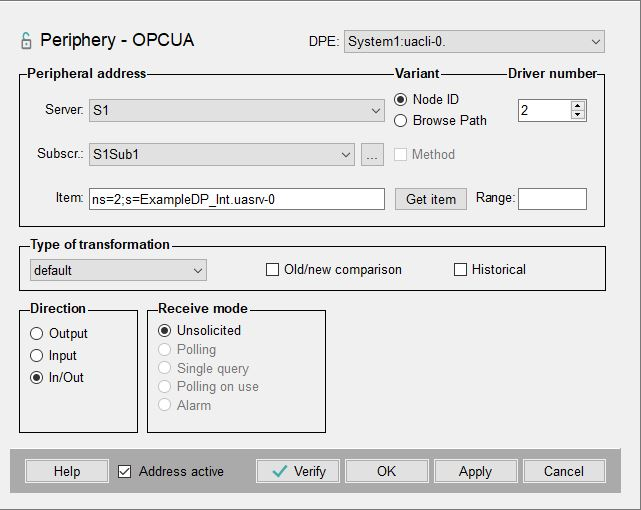The image size is (641, 510).
Task: Open the Subscr. combo box
Action: coord(346,155)
